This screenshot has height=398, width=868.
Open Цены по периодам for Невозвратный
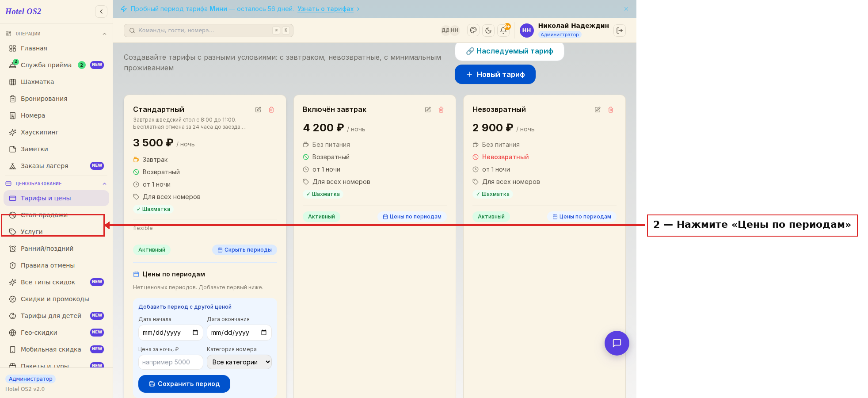point(582,217)
